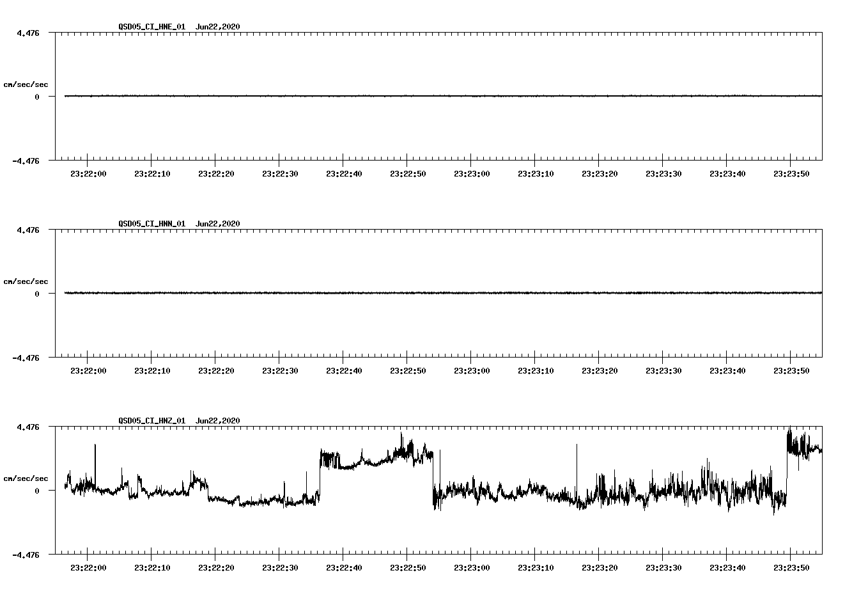Click the 23:23:50 time label under HNE plot
The width and height of the screenshot is (868, 591).
(791, 173)
